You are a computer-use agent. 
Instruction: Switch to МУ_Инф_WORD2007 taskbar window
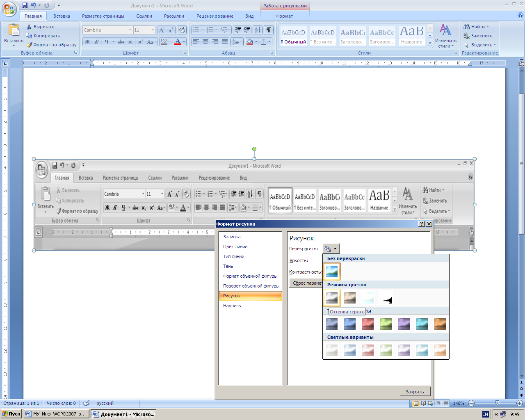(x=56, y=414)
